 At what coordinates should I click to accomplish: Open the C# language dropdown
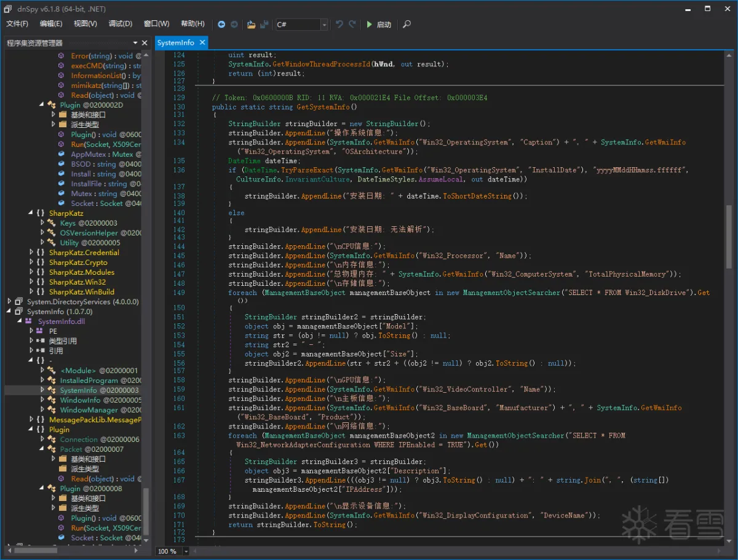(x=324, y=25)
